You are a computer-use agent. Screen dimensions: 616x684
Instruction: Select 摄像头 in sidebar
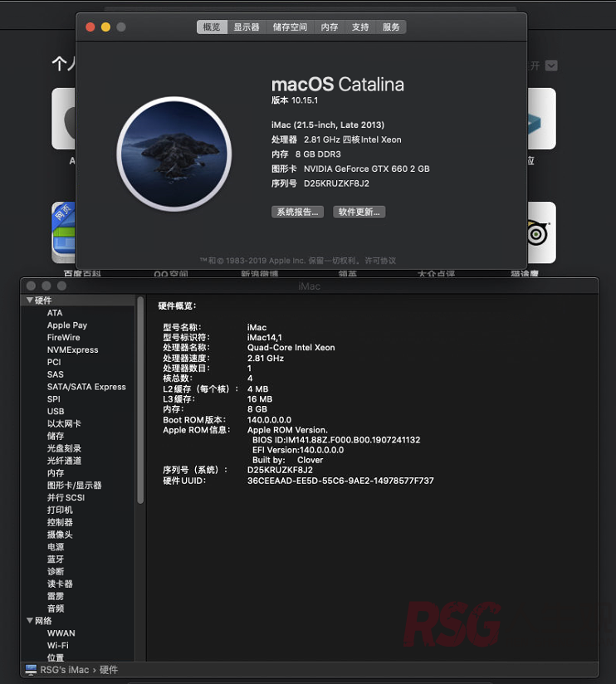[60, 535]
